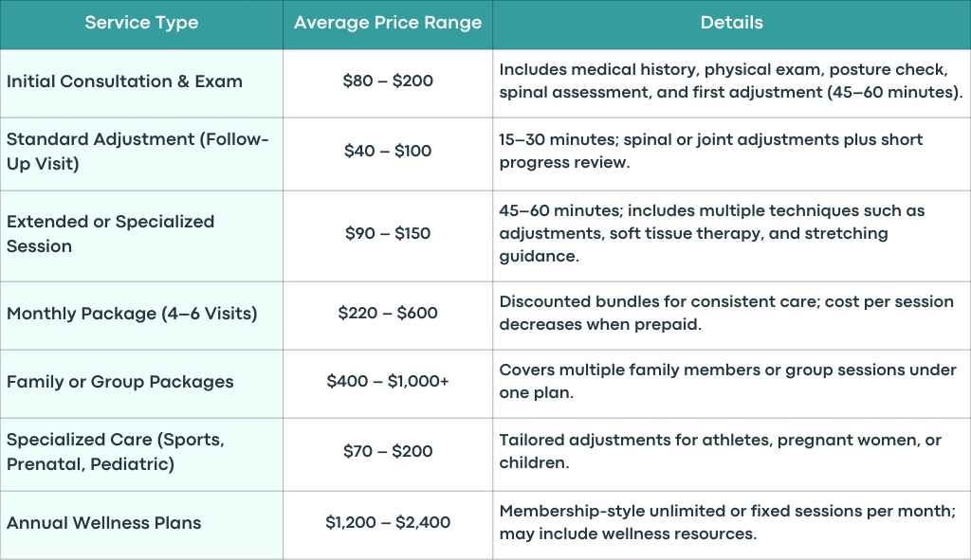
Task: Click the Average Price Range column header
Action: point(388,24)
